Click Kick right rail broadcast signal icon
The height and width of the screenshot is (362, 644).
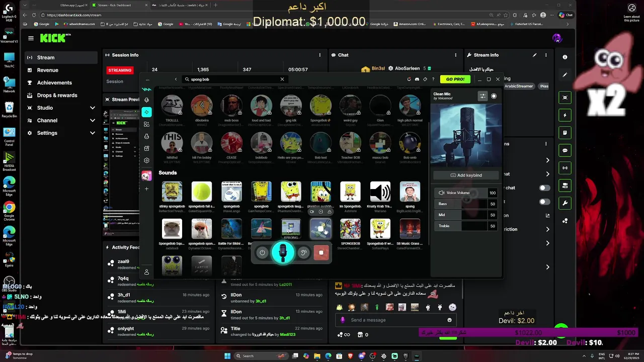click(x=565, y=168)
